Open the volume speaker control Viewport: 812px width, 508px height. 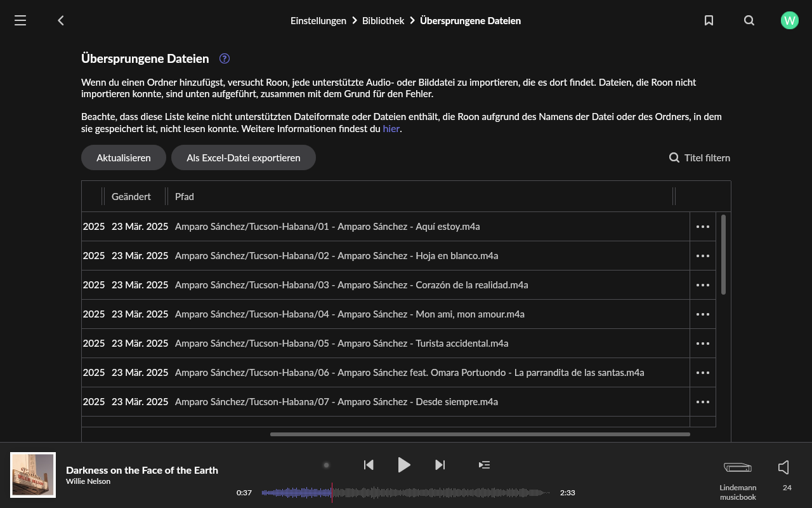[x=784, y=467]
